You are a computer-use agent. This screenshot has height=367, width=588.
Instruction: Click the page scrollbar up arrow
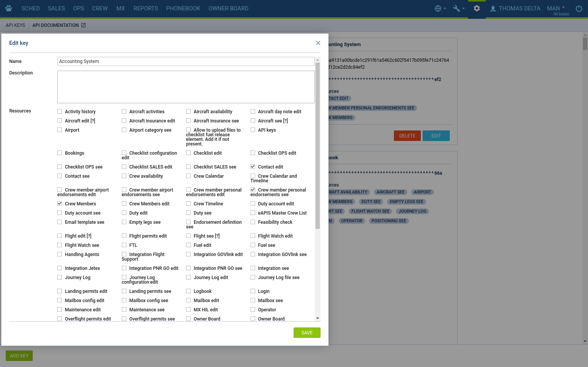[585, 35]
